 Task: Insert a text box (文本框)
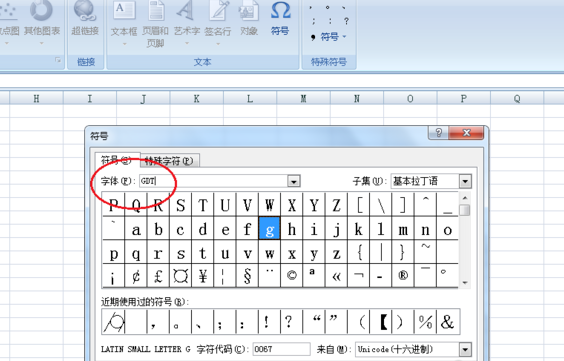tap(124, 22)
